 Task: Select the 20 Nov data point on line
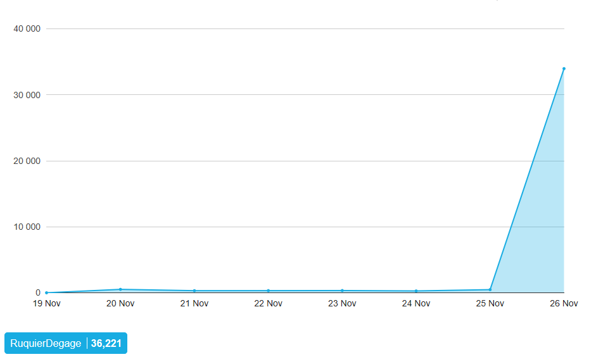pyautogui.click(x=120, y=289)
